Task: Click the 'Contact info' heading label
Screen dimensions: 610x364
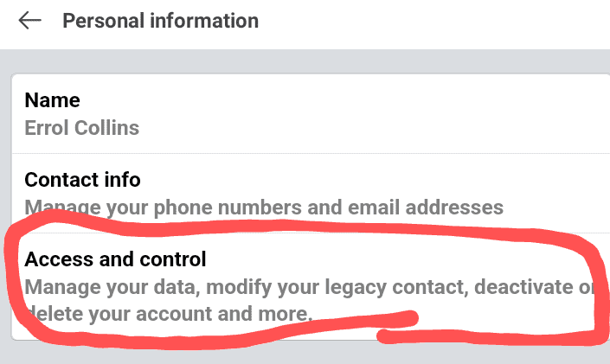Action: coord(82,180)
